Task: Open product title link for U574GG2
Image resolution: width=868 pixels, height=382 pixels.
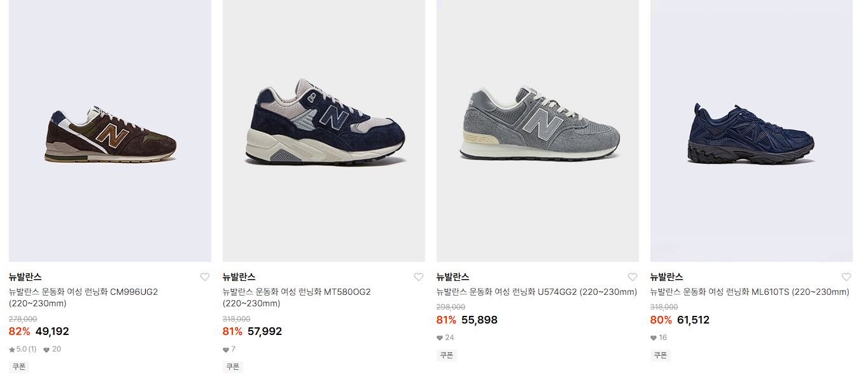Action: tap(536, 292)
